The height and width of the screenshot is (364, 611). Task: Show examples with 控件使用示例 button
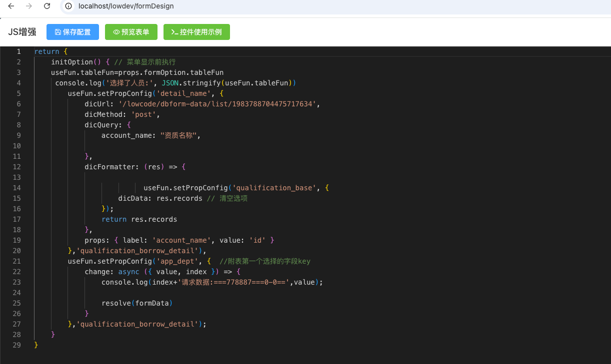[x=196, y=32]
